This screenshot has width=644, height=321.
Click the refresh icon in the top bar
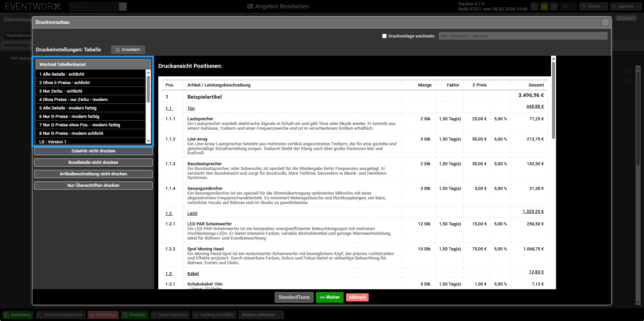tap(534, 6)
